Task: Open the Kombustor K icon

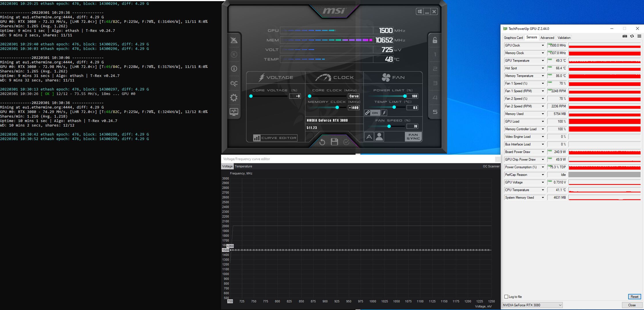Action: pyautogui.click(x=234, y=54)
